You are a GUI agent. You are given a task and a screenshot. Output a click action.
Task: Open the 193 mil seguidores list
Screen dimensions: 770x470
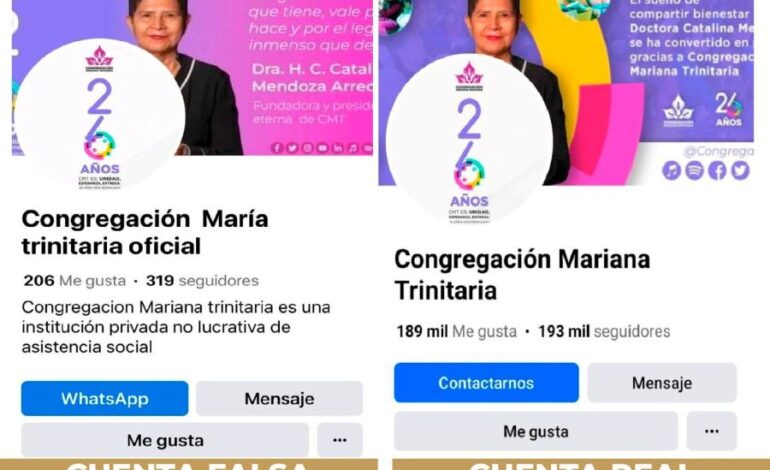tap(604, 332)
